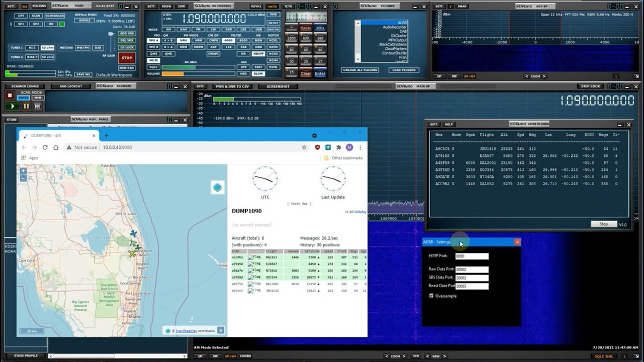This screenshot has height=362, width=644.
Task: Toggle the MUTE button in RX Control
Action: (x=153, y=60)
